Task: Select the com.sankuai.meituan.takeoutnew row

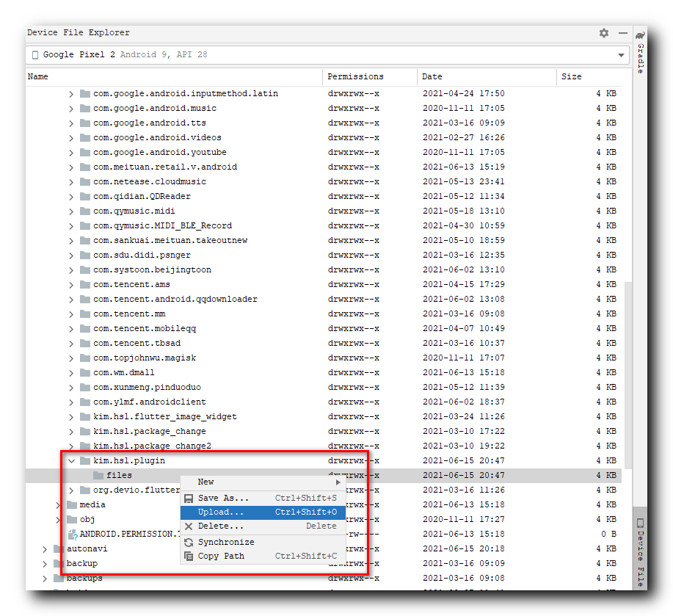Action: [323, 240]
